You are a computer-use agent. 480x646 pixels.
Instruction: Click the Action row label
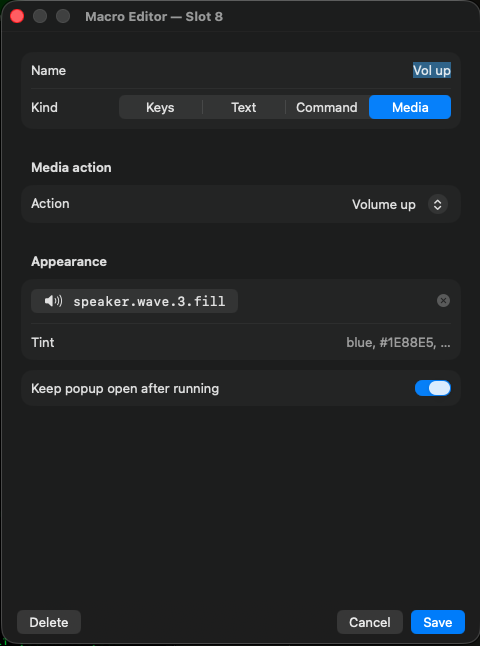pos(50,204)
